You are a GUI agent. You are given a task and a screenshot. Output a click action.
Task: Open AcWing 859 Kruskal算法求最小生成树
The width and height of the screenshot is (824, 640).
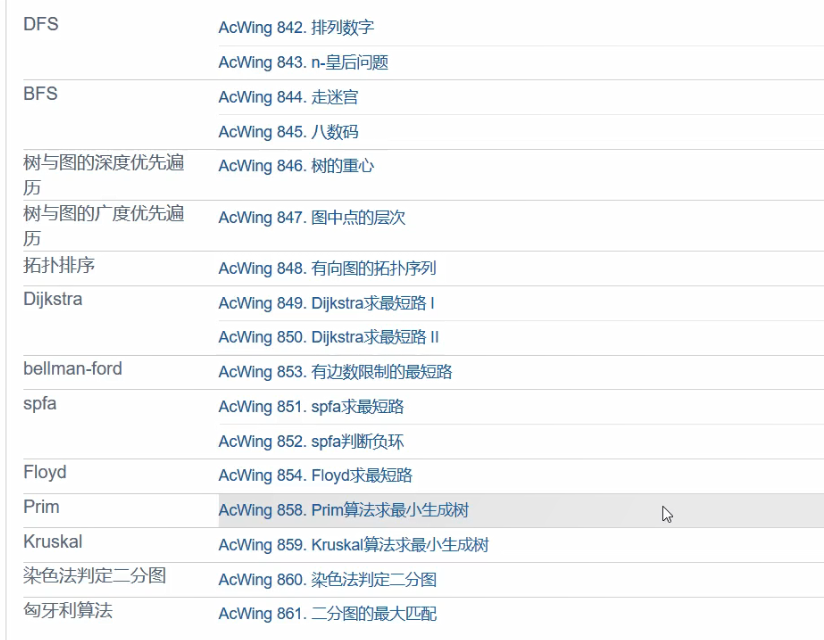pos(353,545)
